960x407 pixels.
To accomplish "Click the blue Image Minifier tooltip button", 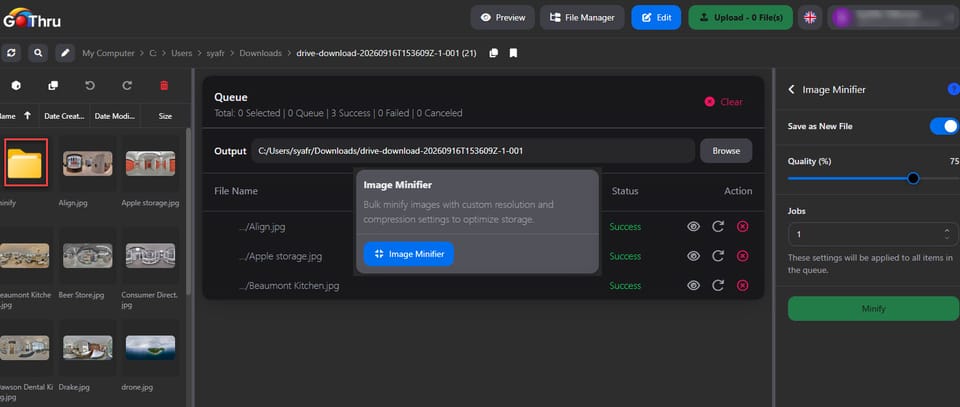I will point(408,254).
